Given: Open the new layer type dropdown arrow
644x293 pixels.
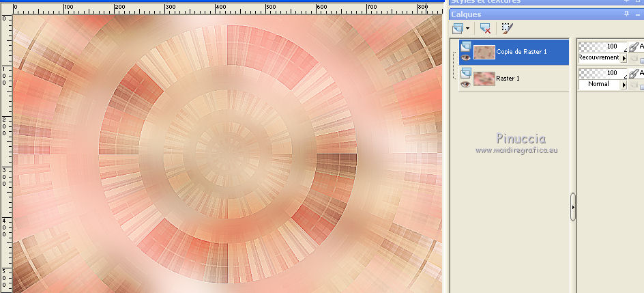Looking at the screenshot, I should tap(467, 29).
